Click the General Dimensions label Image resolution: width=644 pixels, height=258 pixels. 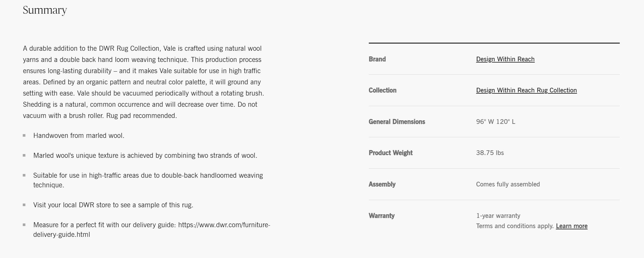396,122
